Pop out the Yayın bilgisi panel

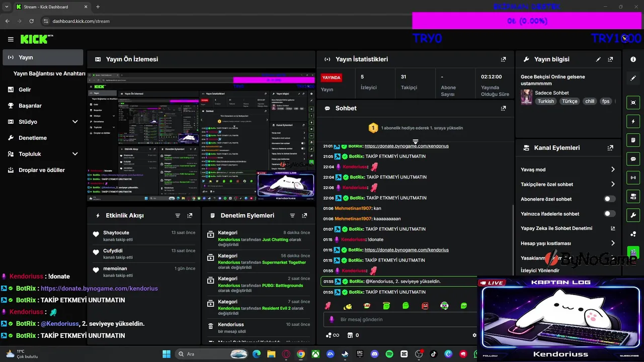[x=610, y=59]
